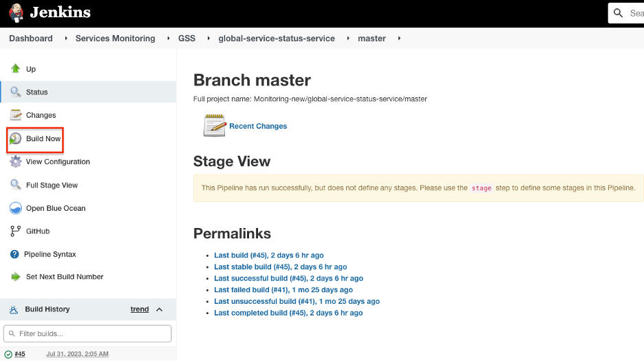Screen dimensions: 644x361
Task: Focus the header search box
Action: (626, 13)
